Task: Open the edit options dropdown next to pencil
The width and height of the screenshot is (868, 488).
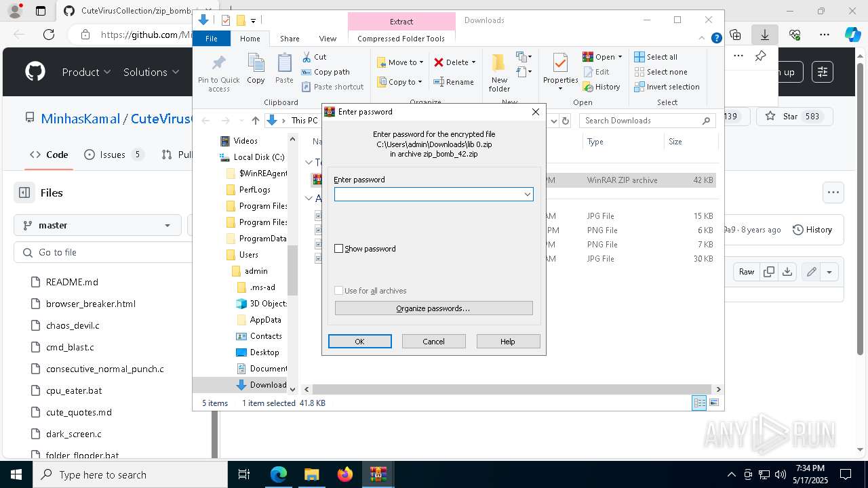Action: (x=829, y=272)
